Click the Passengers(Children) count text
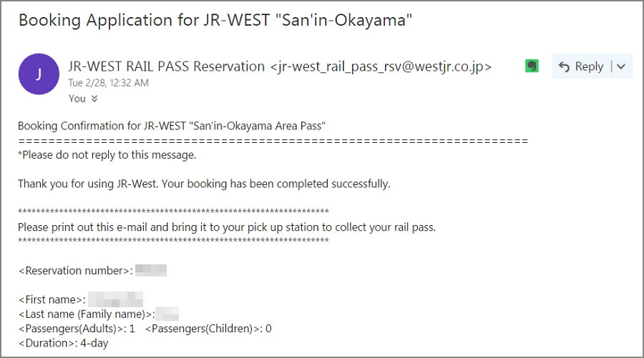The height and width of the screenshot is (358, 644). tap(208, 329)
